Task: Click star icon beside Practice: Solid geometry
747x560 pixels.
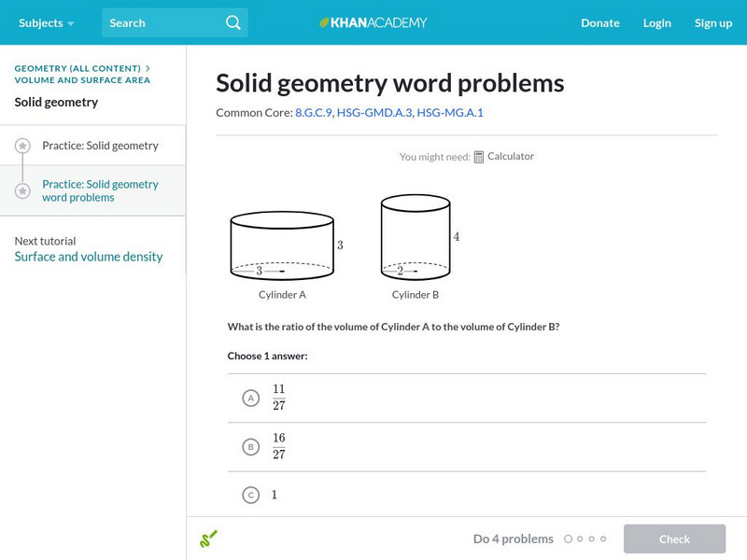Action: (22, 147)
